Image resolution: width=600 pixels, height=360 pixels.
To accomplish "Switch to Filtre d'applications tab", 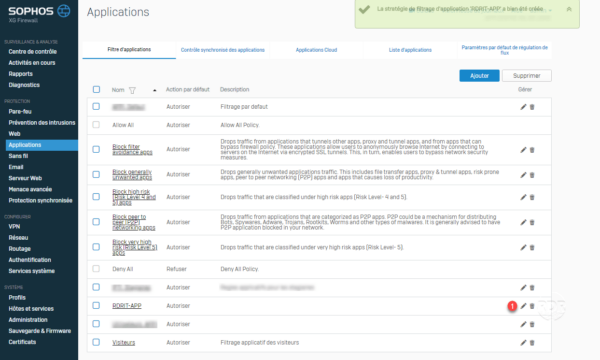I will pyautogui.click(x=129, y=50).
